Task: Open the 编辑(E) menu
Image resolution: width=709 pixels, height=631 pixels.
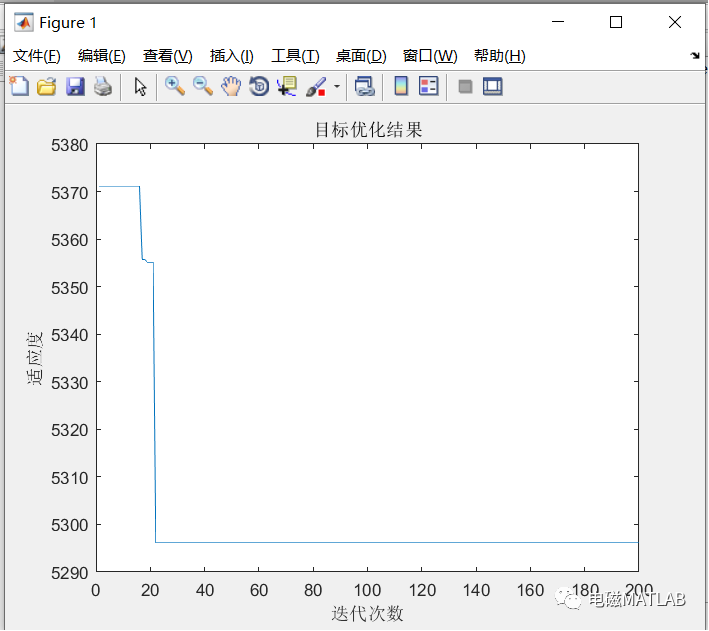Action: click(x=102, y=56)
